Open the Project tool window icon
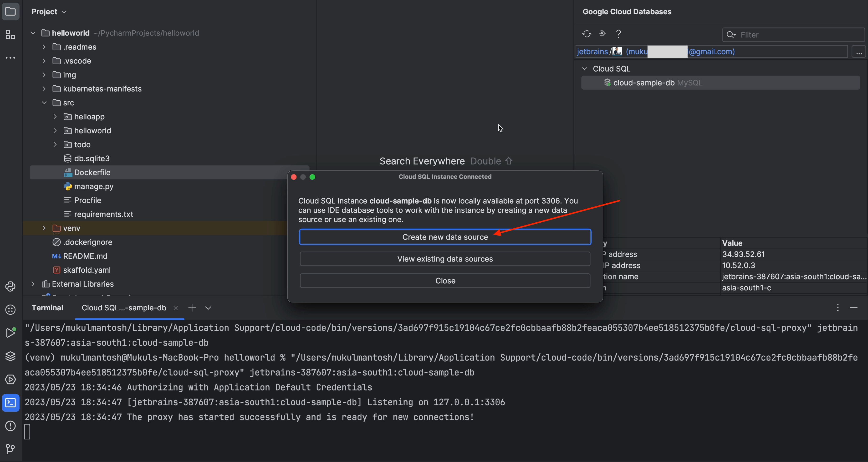 pos(10,12)
